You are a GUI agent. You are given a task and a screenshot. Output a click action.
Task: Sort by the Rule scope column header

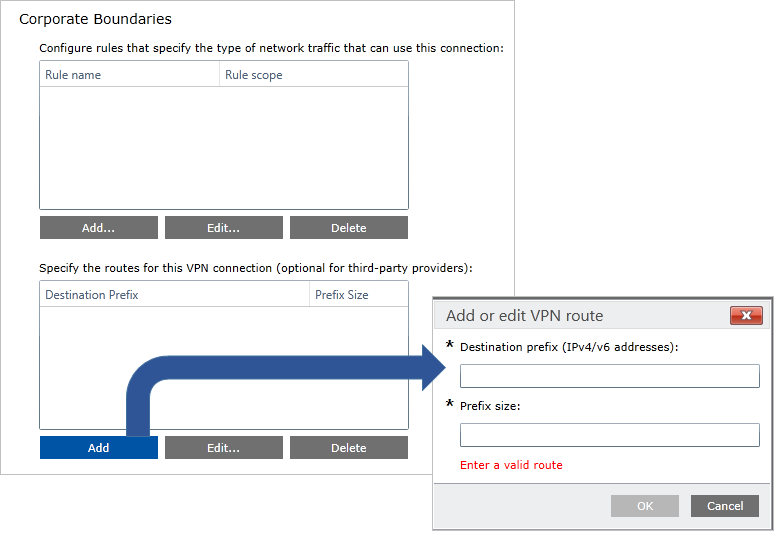click(313, 75)
